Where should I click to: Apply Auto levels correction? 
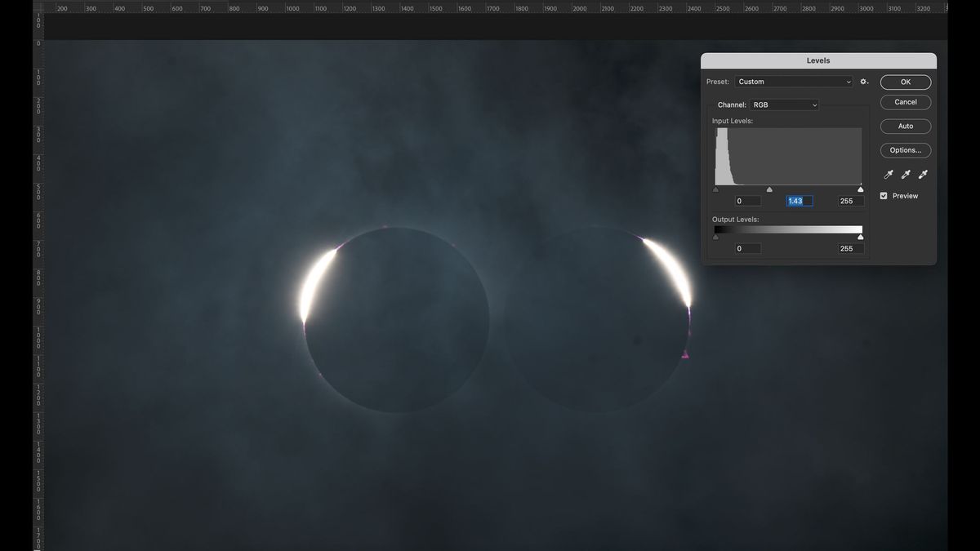click(x=906, y=127)
